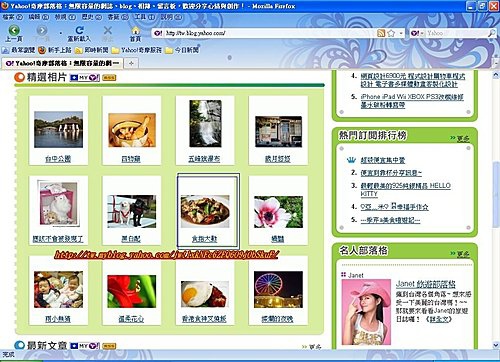Select the Yahoo!奇摩部落格 browser tab
The image size is (500, 362).
pyautogui.click(x=62, y=63)
